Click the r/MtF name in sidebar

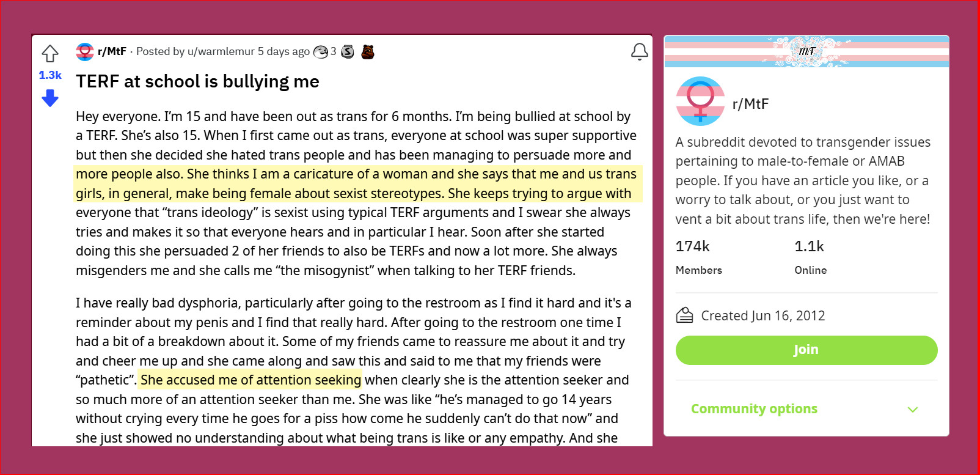pyautogui.click(x=750, y=104)
